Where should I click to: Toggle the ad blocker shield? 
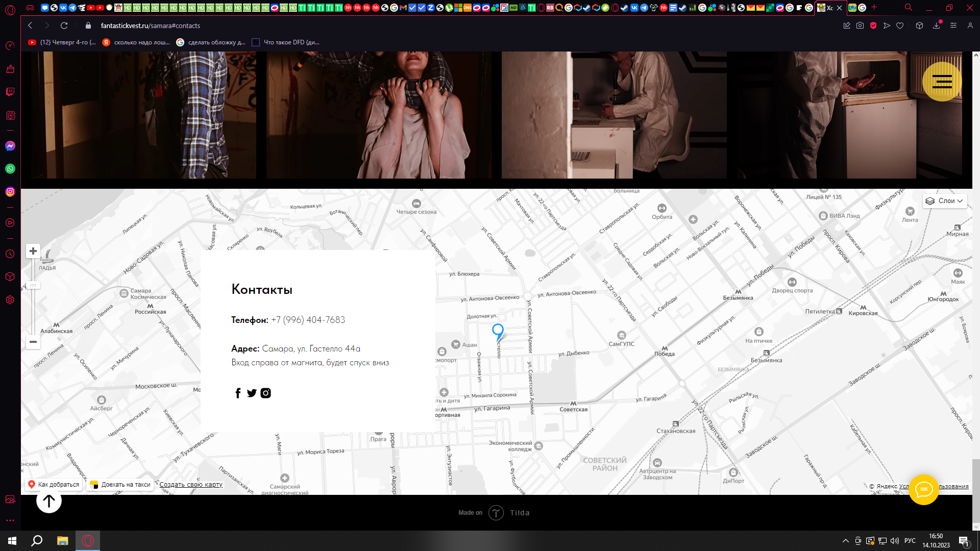(x=873, y=26)
